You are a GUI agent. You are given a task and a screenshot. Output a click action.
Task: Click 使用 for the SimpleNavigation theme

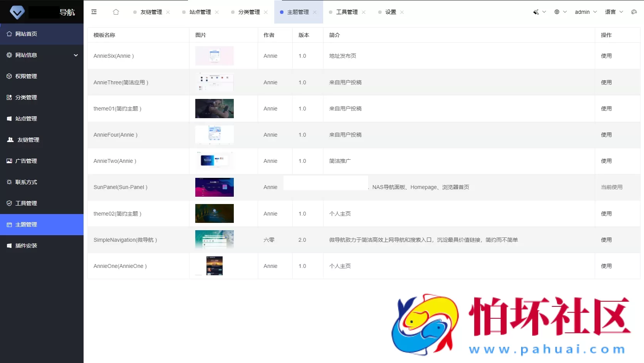(x=606, y=239)
